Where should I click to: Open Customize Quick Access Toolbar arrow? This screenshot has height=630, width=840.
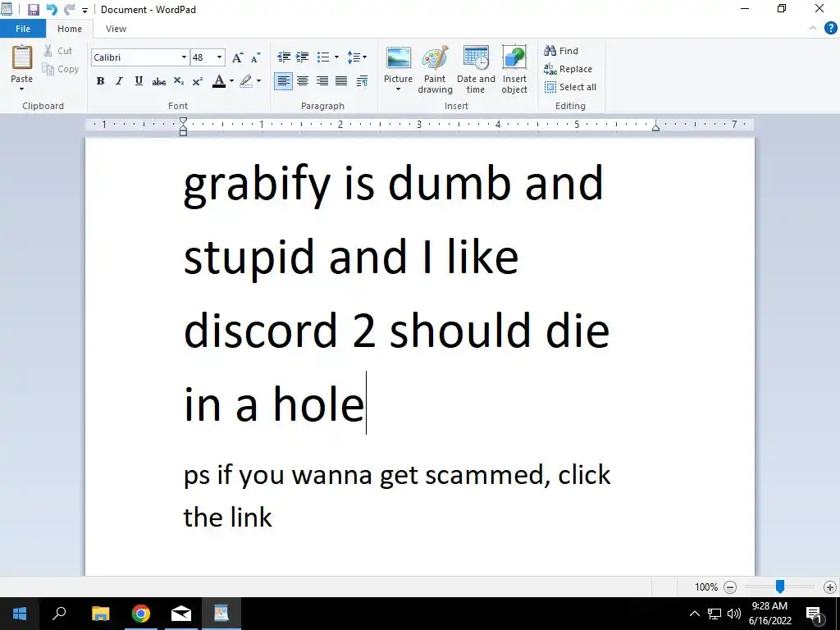pos(84,10)
